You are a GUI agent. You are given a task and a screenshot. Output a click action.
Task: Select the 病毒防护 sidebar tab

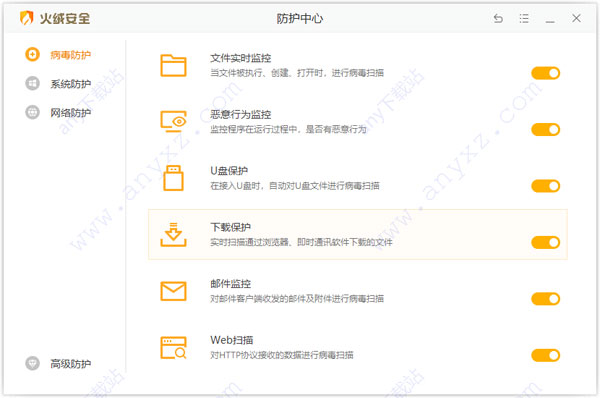(x=58, y=55)
